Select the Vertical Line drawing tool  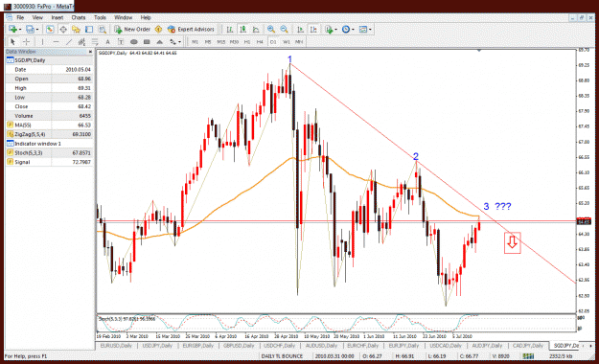[x=42, y=41]
